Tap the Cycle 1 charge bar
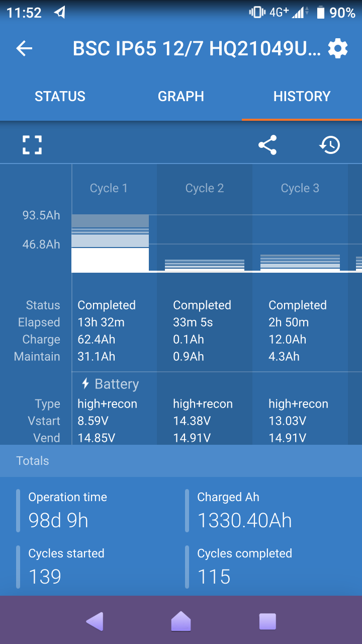362x644 pixels. pyautogui.click(x=110, y=244)
